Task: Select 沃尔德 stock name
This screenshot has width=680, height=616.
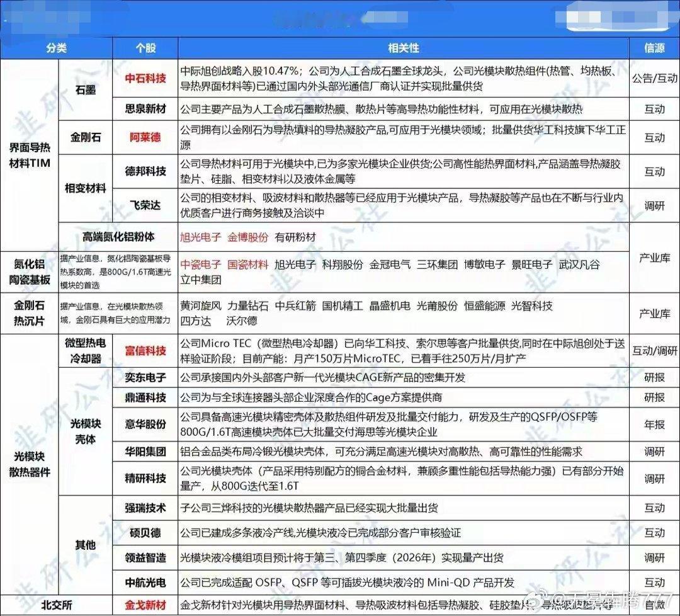Action: point(242,321)
